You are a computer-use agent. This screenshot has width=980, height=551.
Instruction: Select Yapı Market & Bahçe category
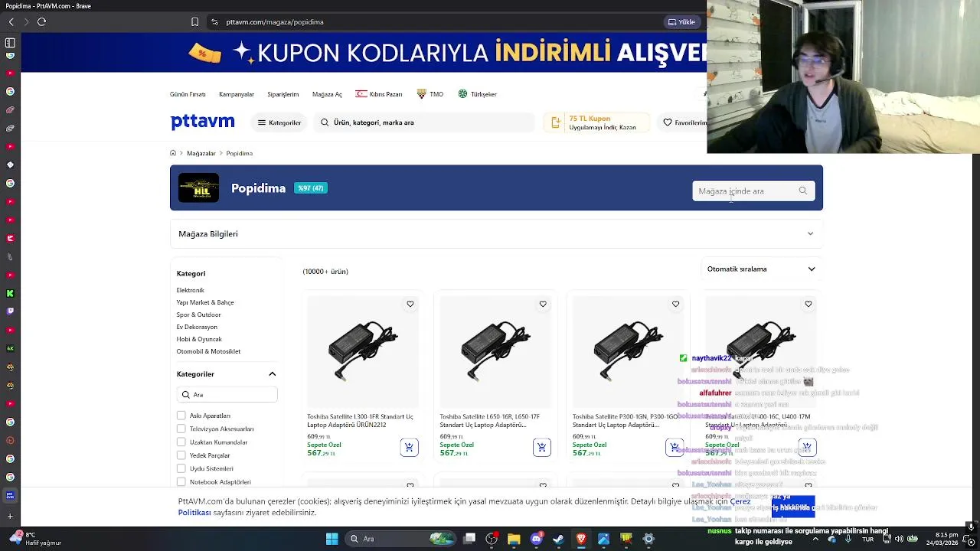(x=205, y=302)
